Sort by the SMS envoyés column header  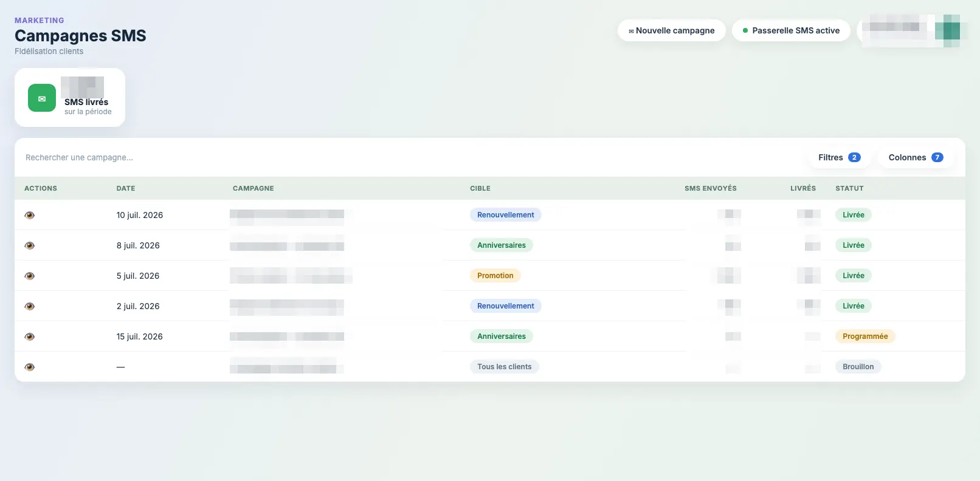pos(711,188)
